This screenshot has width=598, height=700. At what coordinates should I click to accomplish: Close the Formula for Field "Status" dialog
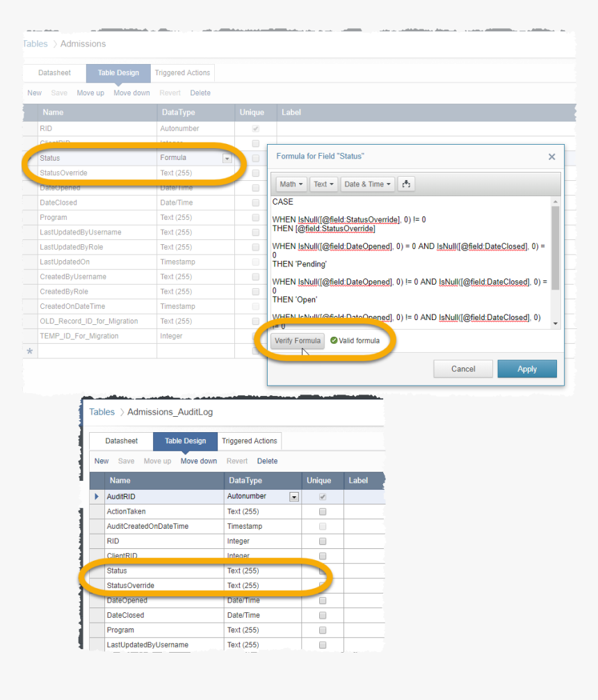(x=551, y=157)
